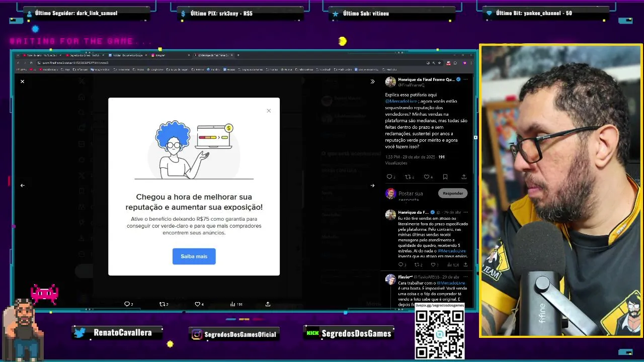Collapse the tweet sidebar with double chevron
Screen dimensions: 644x362
tap(372, 81)
